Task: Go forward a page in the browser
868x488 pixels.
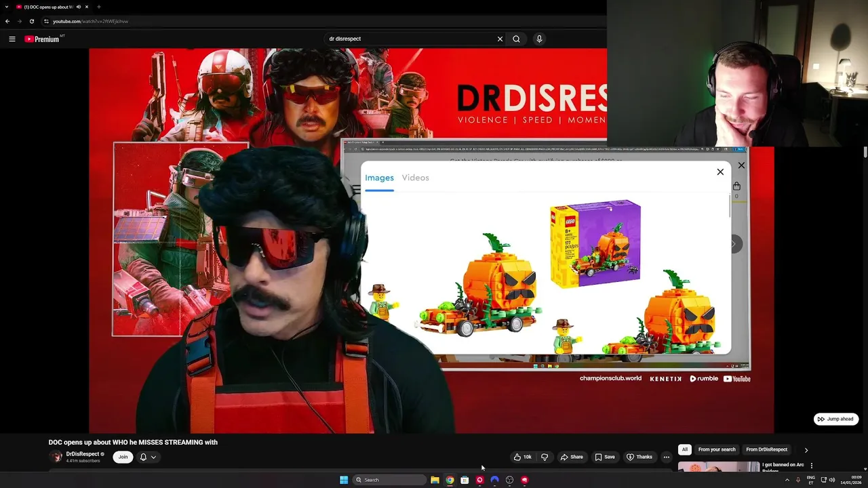Action: [x=20, y=21]
